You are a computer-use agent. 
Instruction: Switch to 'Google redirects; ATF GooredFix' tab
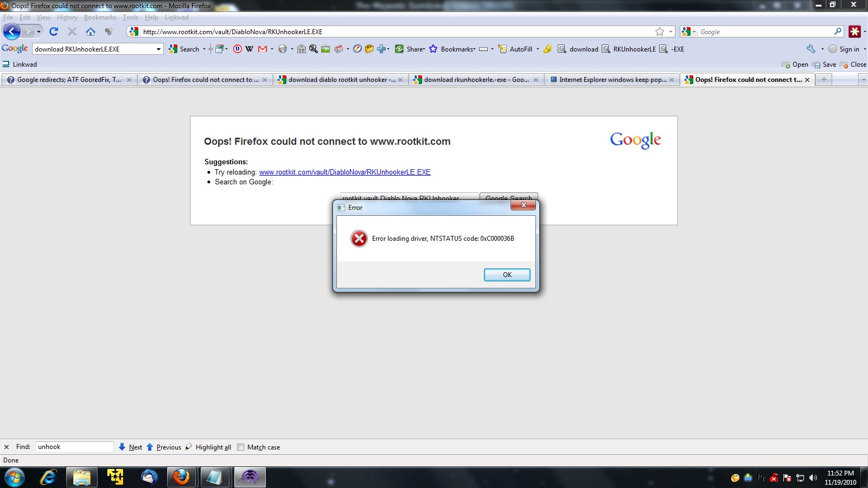pyautogui.click(x=69, y=80)
